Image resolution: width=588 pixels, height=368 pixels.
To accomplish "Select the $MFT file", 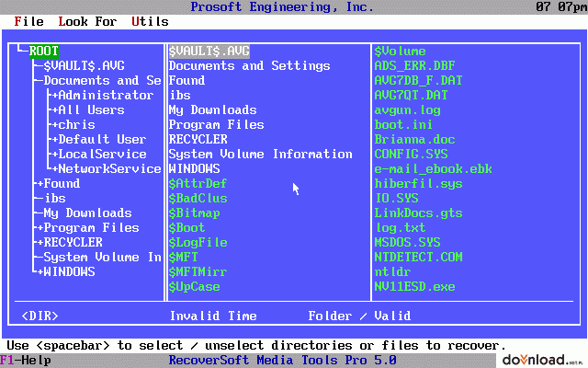I will pos(184,258).
